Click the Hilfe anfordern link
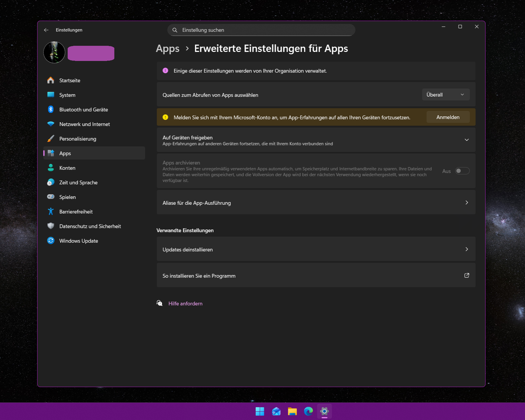525x420 pixels. tap(185, 303)
